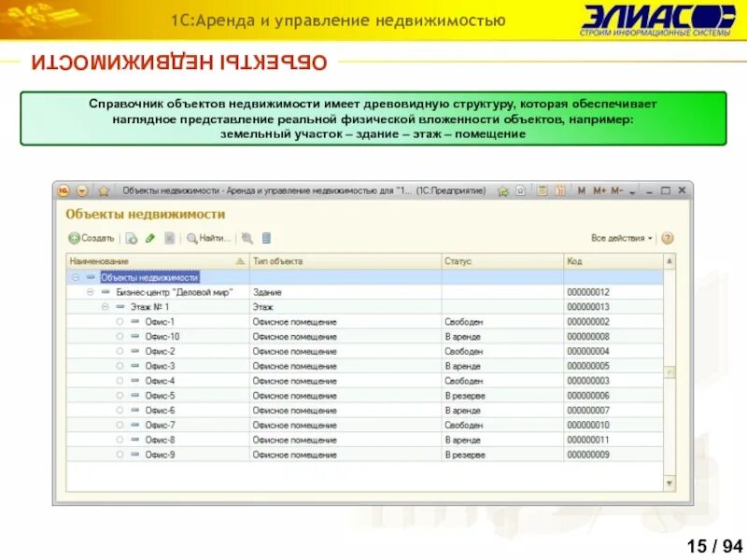The width and height of the screenshot is (747, 560).
Task: Click the copy-object icon after Создать
Action: point(132,238)
